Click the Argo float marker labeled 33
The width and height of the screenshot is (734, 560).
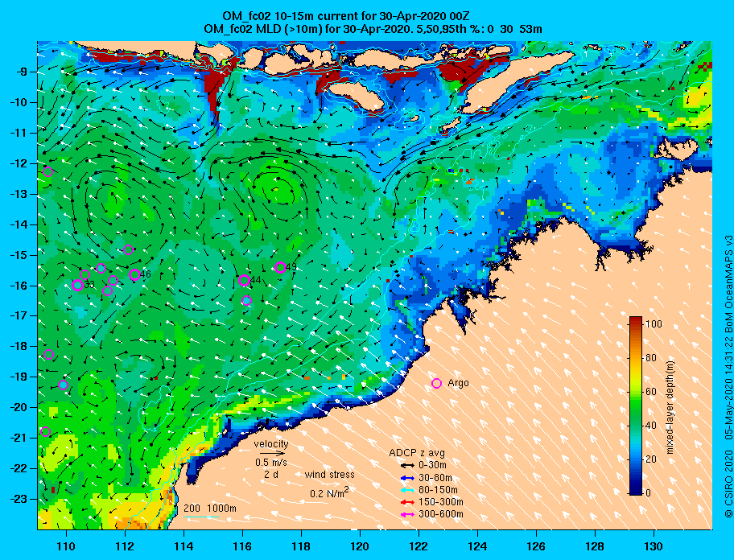(x=78, y=286)
